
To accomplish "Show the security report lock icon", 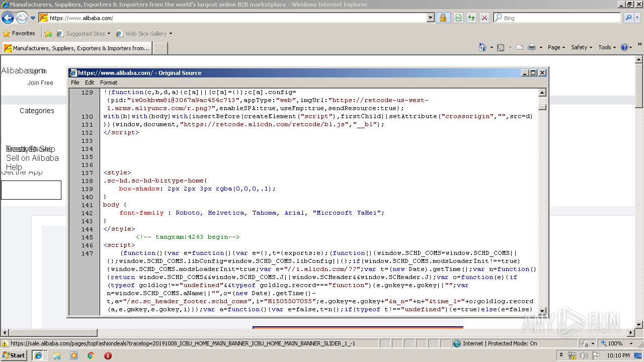I will 443,18.
